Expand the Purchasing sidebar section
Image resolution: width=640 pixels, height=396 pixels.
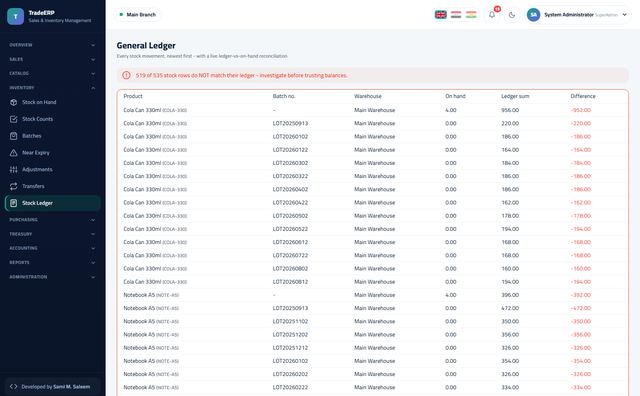[x=53, y=220]
